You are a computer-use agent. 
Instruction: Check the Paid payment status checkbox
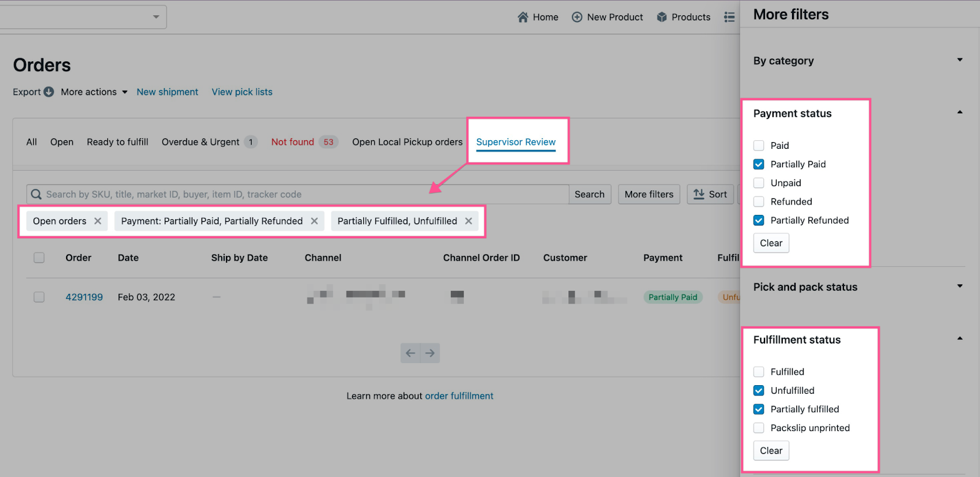pyautogui.click(x=759, y=146)
